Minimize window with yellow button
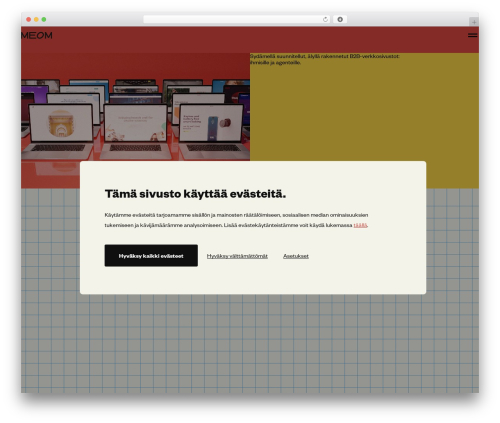 tap(36, 20)
